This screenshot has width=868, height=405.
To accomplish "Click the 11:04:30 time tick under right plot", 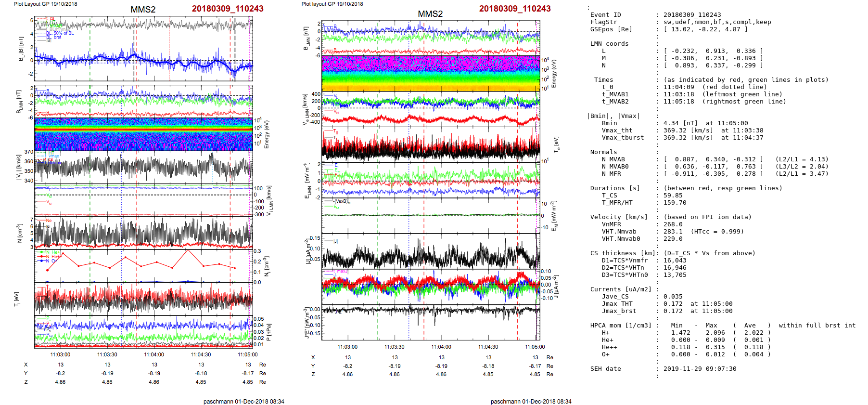I will [488, 347].
